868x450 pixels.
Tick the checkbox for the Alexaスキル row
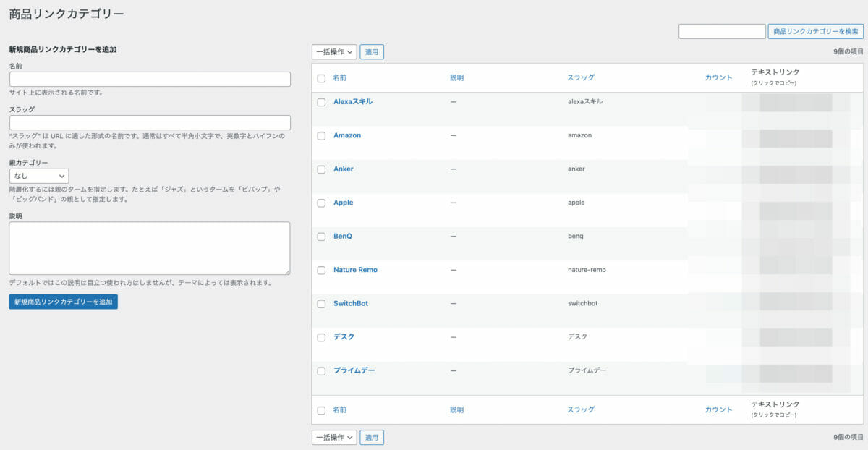(321, 102)
